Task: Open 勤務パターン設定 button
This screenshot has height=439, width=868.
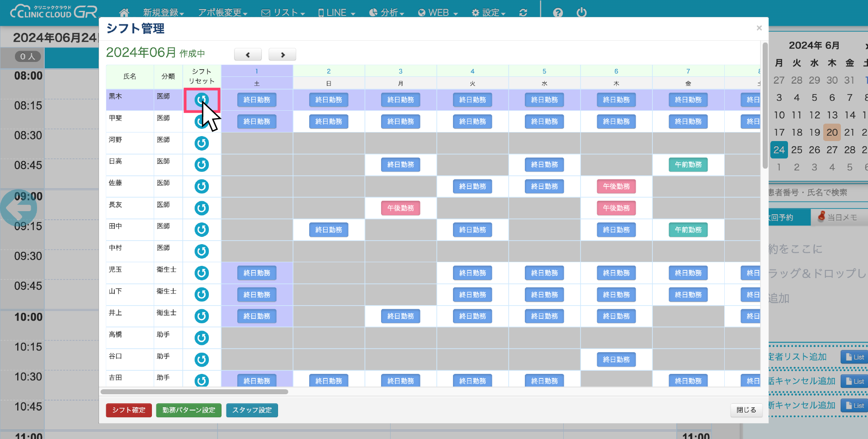Action: tap(189, 410)
